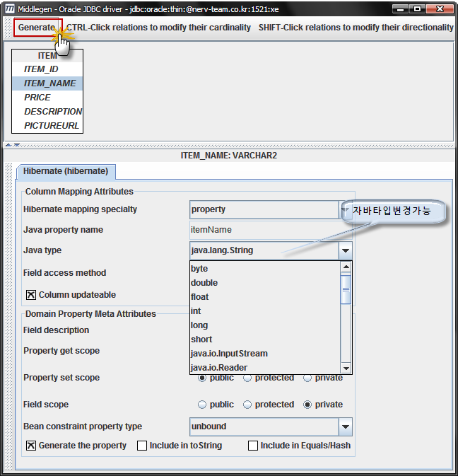The image size is (458, 476).
Task: Choose byte from Java type list
Action: coord(265,269)
